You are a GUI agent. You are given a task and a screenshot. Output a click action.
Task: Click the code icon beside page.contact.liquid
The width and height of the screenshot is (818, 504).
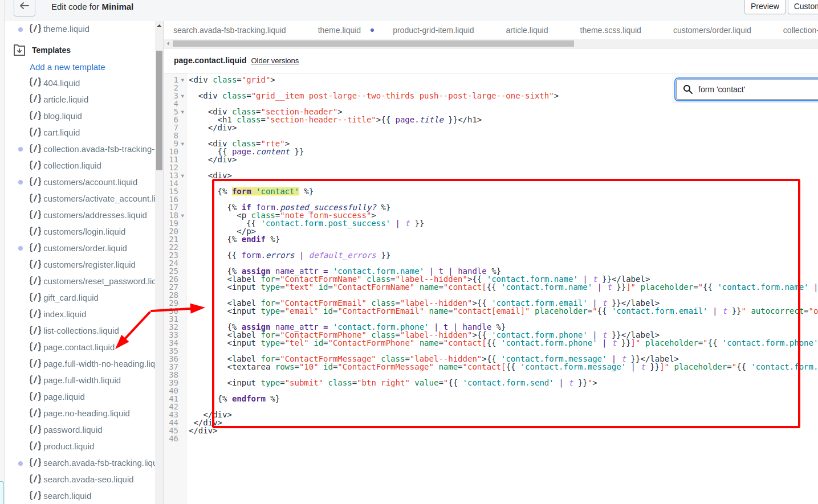pyautogui.click(x=35, y=347)
